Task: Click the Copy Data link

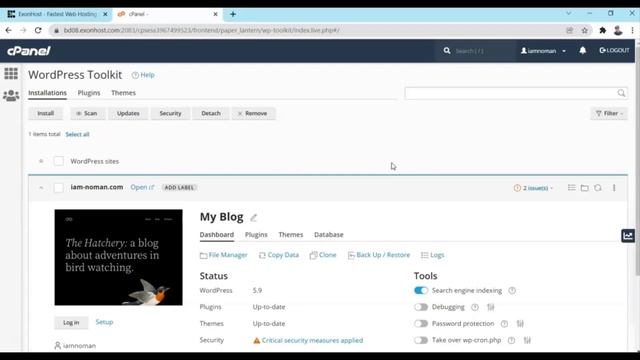Action: (279, 255)
